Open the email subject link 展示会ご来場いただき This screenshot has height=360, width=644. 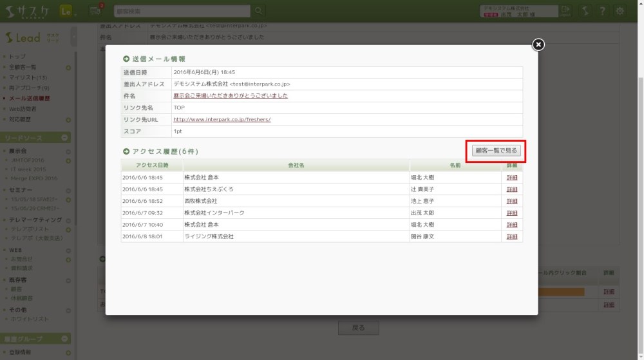(x=231, y=95)
